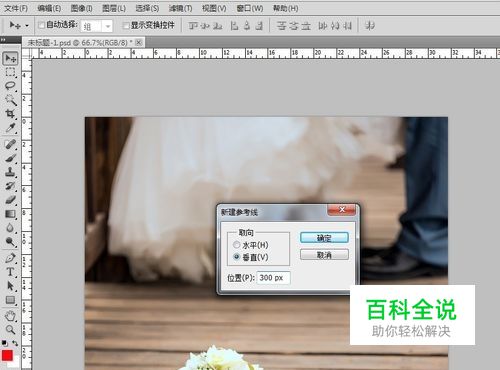Confirm with the 确定 button
This screenshot has height=370, width=500.
point(324,238)
